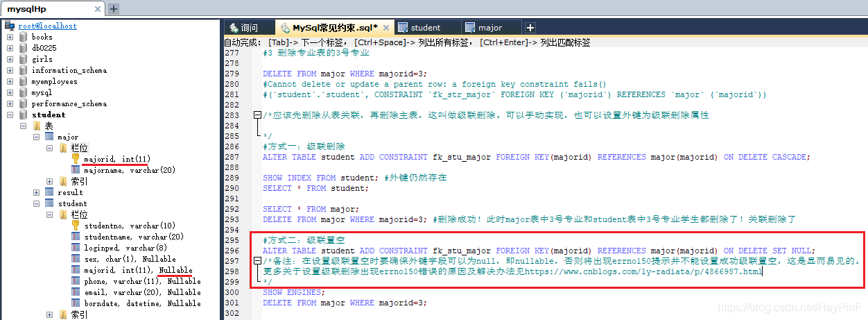This screenshot has width=868, height=320.
Task: Expand the performance_schema database
Action: [10, 103]
